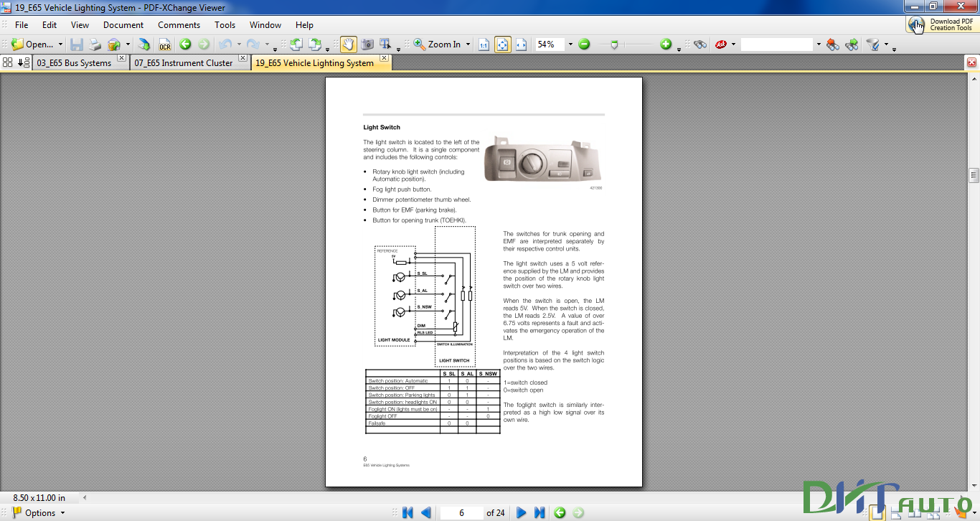The height and width of the screenshot is (521, 980).
Task: Click the document tabs list icon
Action: pos(23,62)
